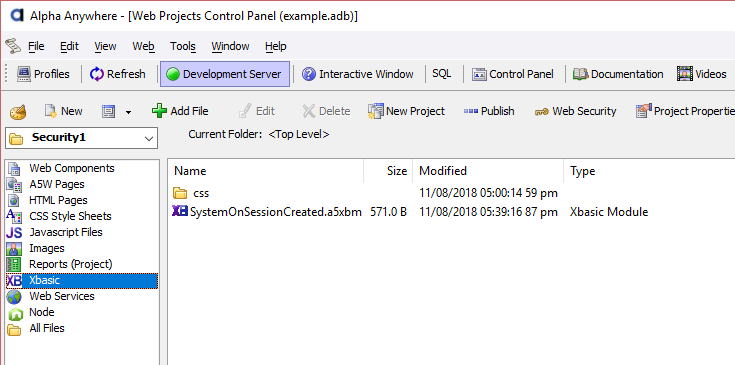Open the arrow beside the list view icon
The height and width of the screenshot is (365, 735).
click(x=128, y=112)
